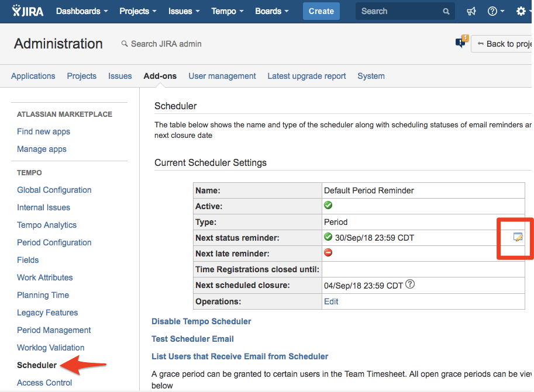Image resolution: width=534 pixels, height=392 pixels.
Task: Click the red Next late reminder icon
Action: tap(328, 252)
